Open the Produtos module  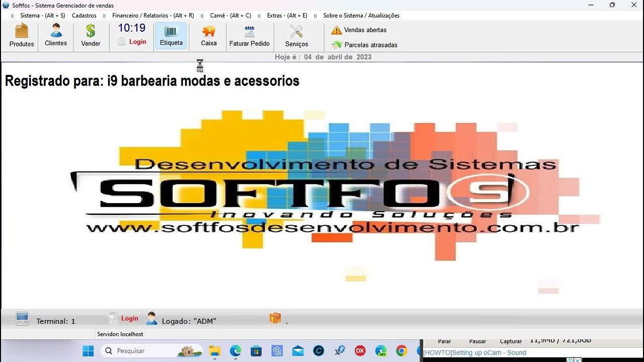(x=22, y=36)
